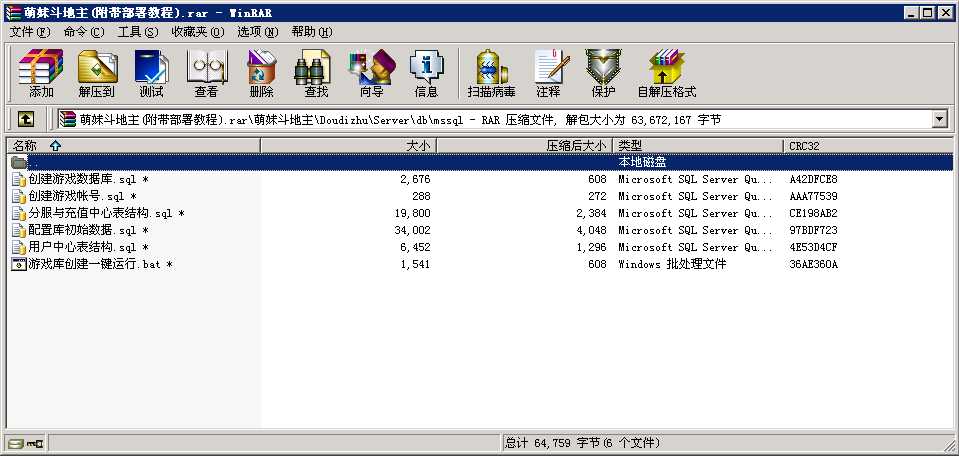Click packed size value 2,384
The width and height of the screenshot is (959, 456).
[x=591, y=213]
